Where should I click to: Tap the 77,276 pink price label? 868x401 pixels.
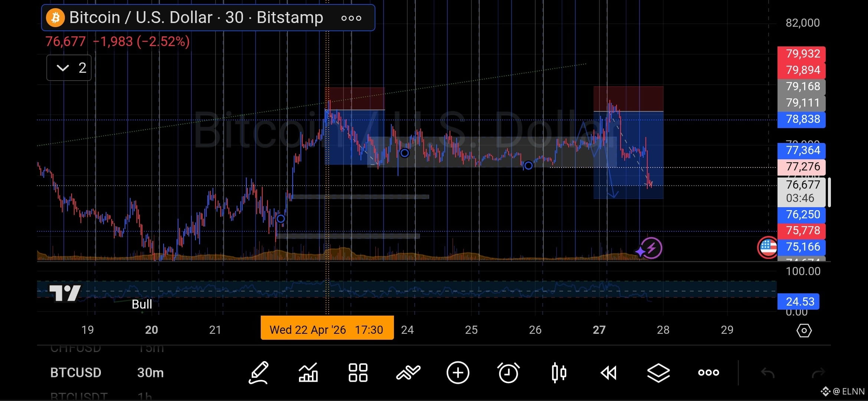(802, 167)
